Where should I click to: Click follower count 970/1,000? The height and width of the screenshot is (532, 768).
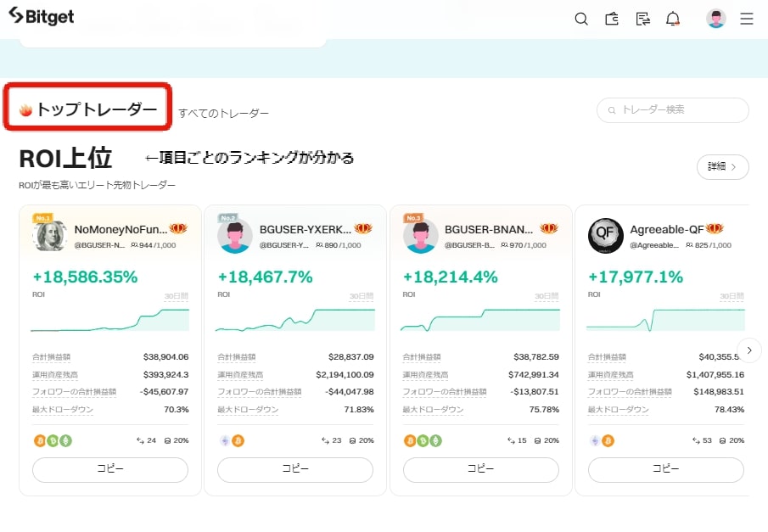pyautogui.click(x=524, y=245)
